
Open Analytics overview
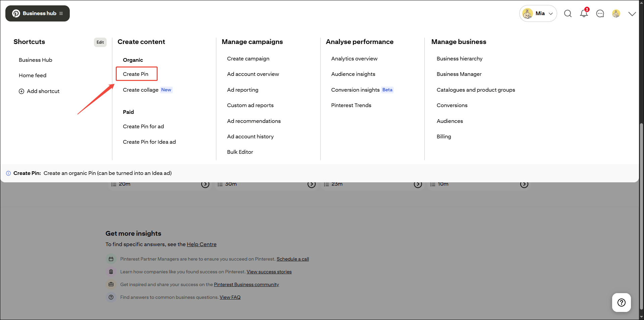354,59
